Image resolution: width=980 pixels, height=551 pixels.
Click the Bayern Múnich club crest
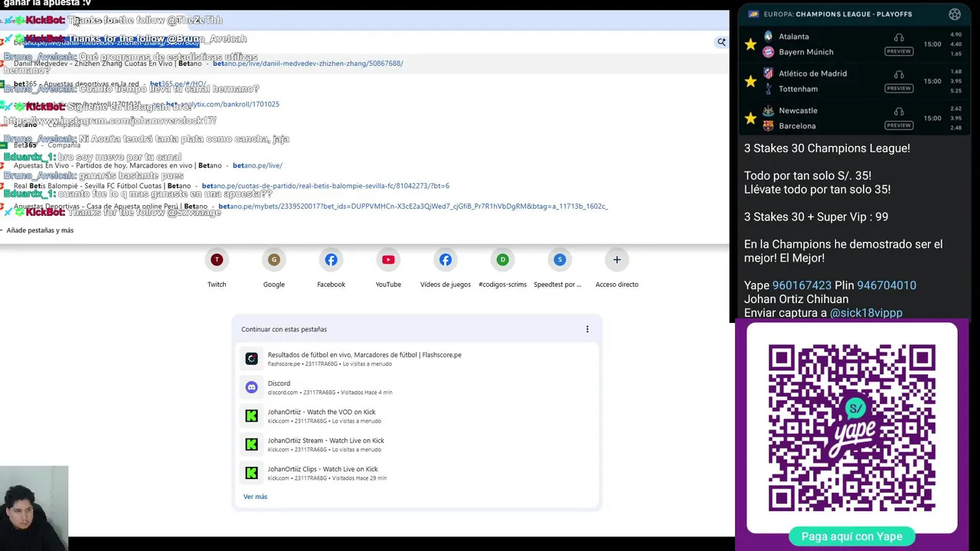coord(768,52)
